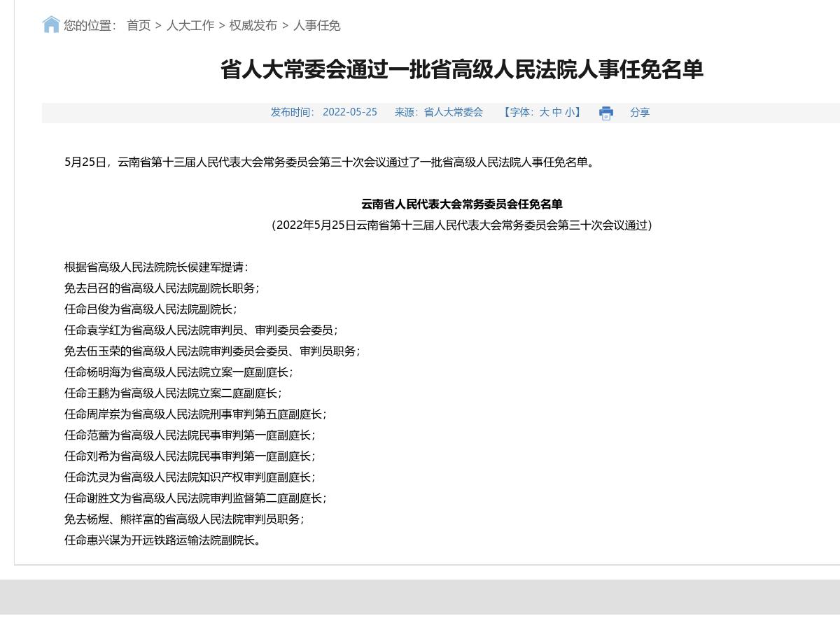
Task: Click the line appointing 沈灵 知识产权审判庭副庭长
Action: coord(190,477)
